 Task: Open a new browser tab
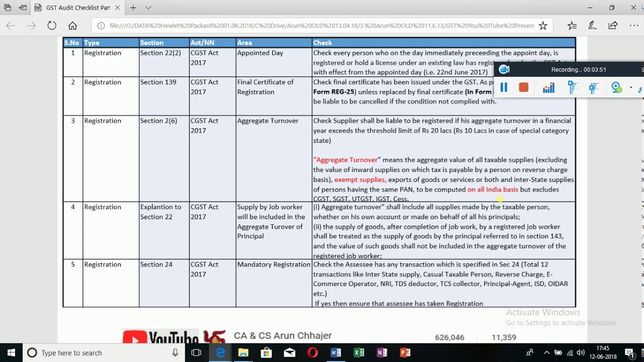coord(133,8)
